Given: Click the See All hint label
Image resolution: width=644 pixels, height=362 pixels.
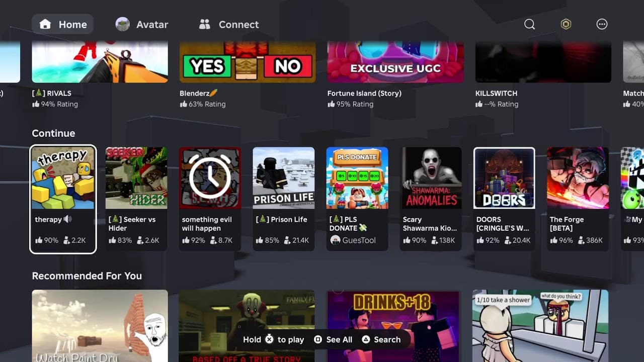Looking at the screenshot, I should point(339,339).
